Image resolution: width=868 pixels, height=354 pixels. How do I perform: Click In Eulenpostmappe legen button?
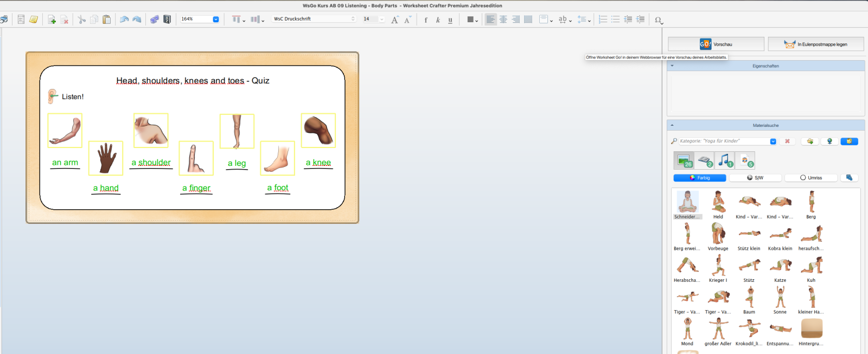pos(815,44)
